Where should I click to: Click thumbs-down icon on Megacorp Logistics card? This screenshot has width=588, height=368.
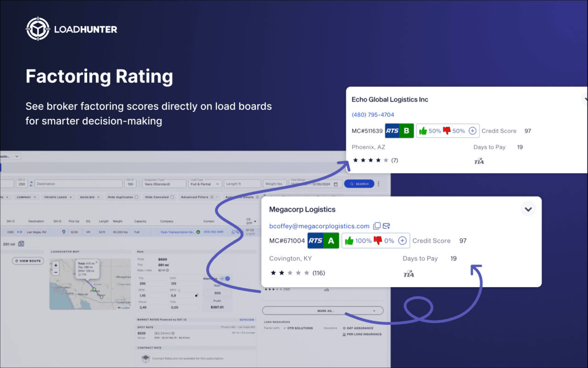point(378,241)
